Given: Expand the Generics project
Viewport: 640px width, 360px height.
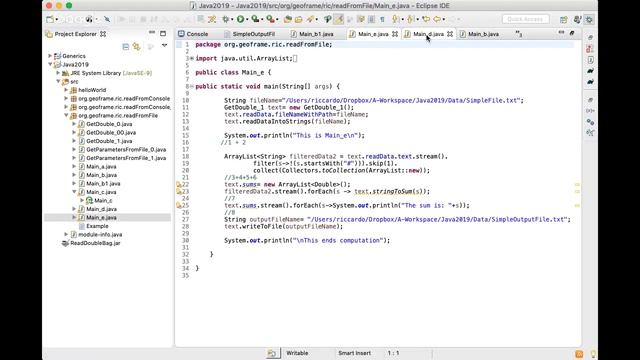Looking at the screenshot, I should pos(50,56).
